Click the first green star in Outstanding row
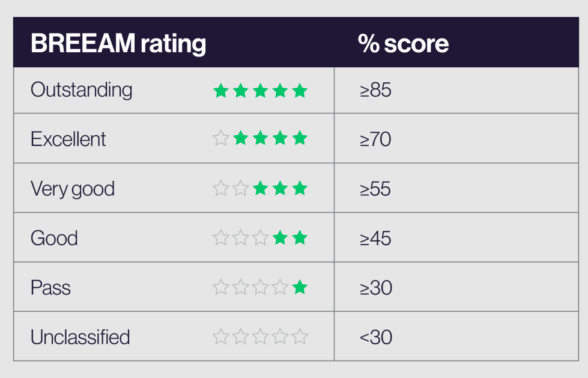This screenshot has height=378, width=588. (221, 91)
